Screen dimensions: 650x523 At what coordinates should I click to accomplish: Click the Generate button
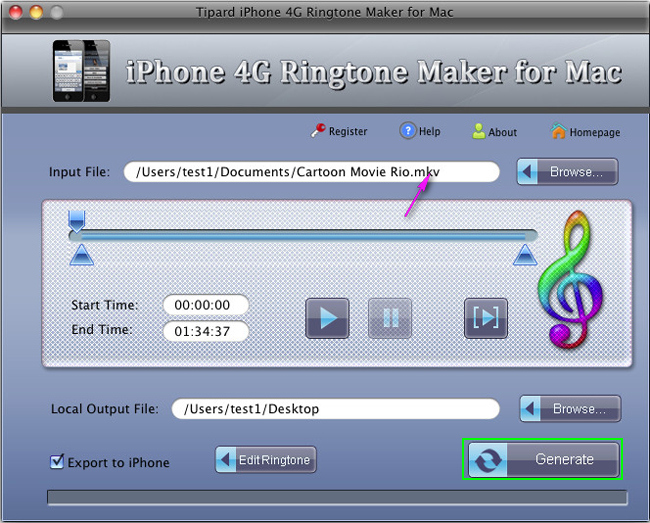click(544, 460)
